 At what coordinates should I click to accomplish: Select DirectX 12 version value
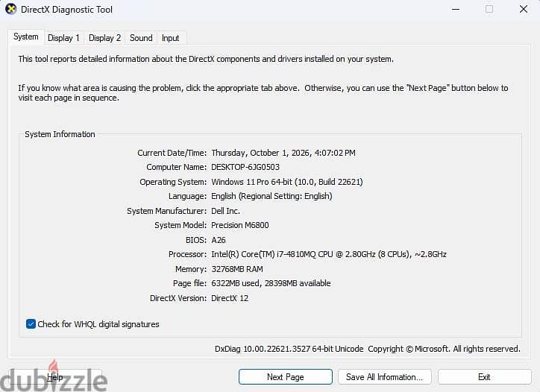tap(230, 298)
